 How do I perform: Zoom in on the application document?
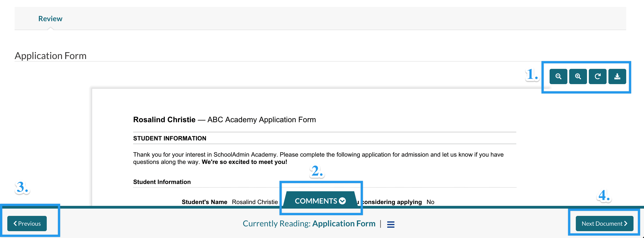[x=578, y=77]
